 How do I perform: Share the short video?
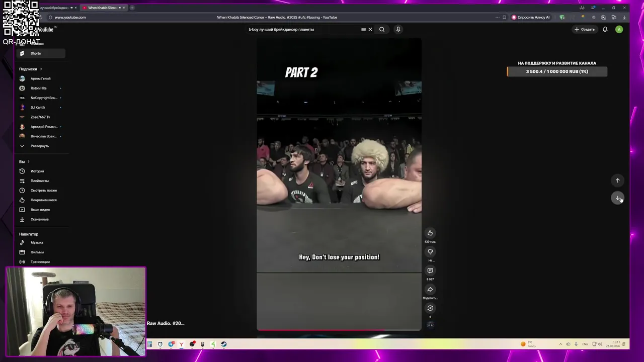[430, 290]
